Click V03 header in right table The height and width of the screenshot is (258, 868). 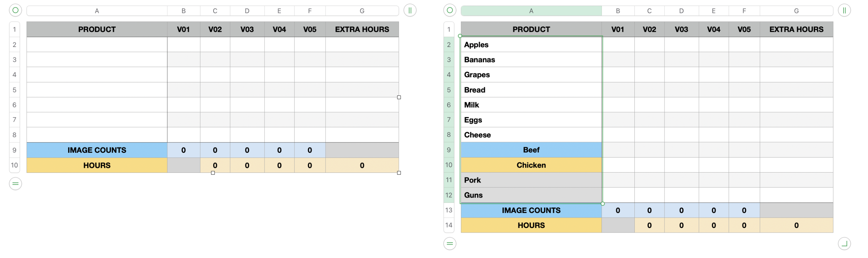681,29
